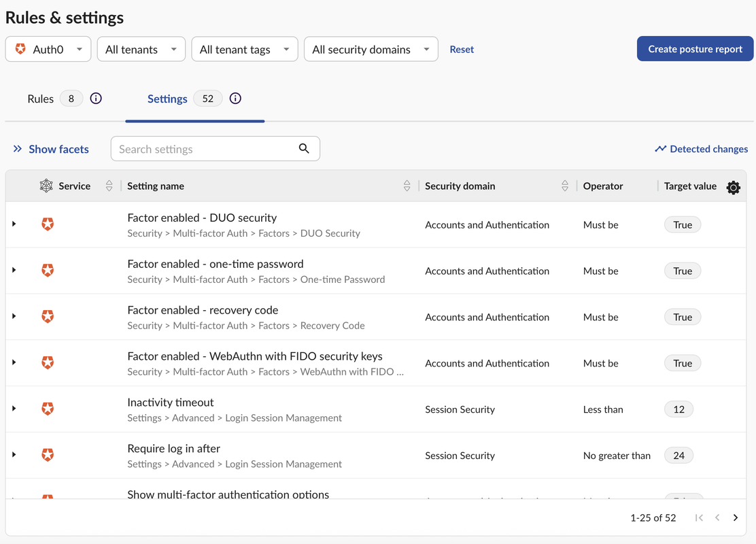This screenshot has height=544, width=756.
Task: Focus the Search settings input field
Action: [x=204, y=150]
